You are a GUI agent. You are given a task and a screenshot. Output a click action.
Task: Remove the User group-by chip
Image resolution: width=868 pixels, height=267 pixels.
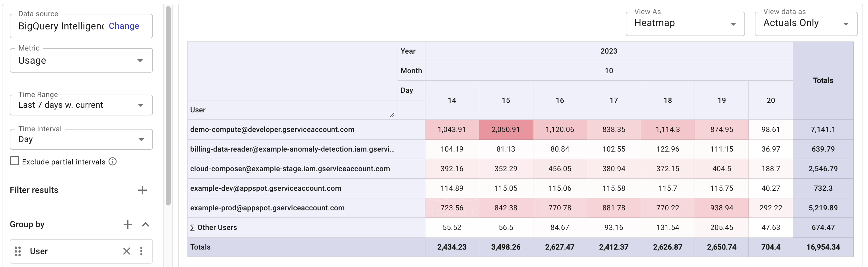(126, 251)
